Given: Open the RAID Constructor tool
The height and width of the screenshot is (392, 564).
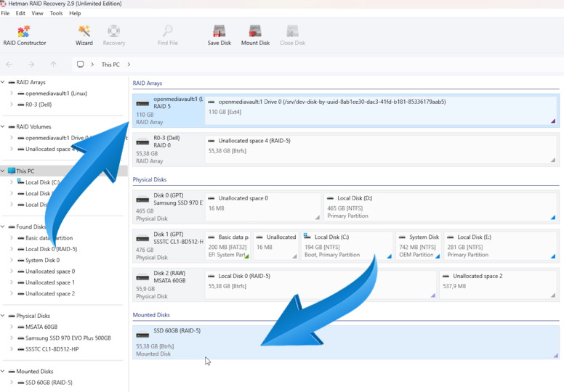Looking at the screenshot, I should [x=25, y=36].
